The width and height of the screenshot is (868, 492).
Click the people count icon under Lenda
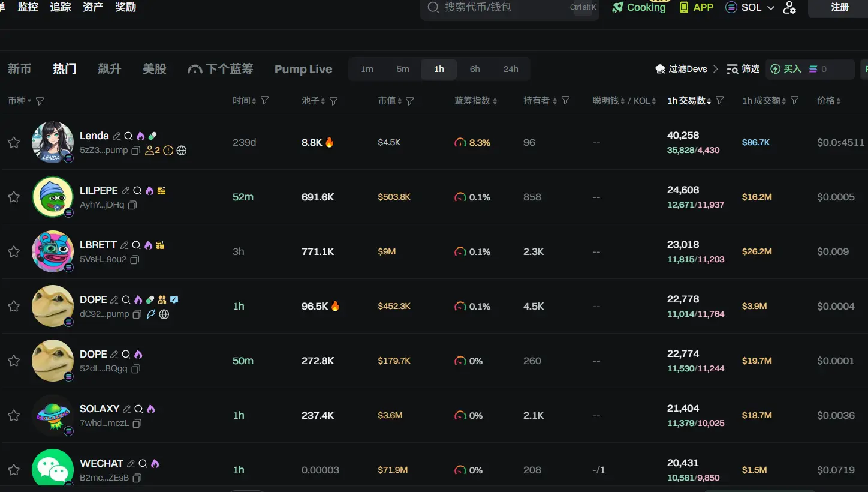point(152,151)
